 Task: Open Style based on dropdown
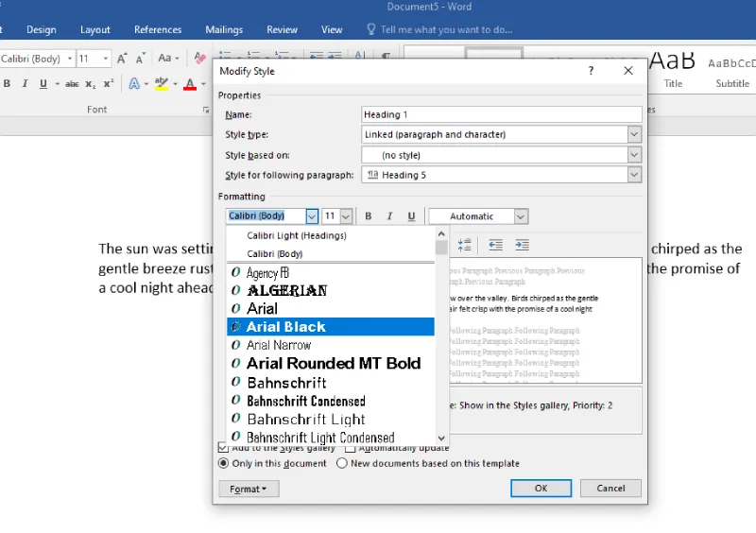click(x=634, y=155)
